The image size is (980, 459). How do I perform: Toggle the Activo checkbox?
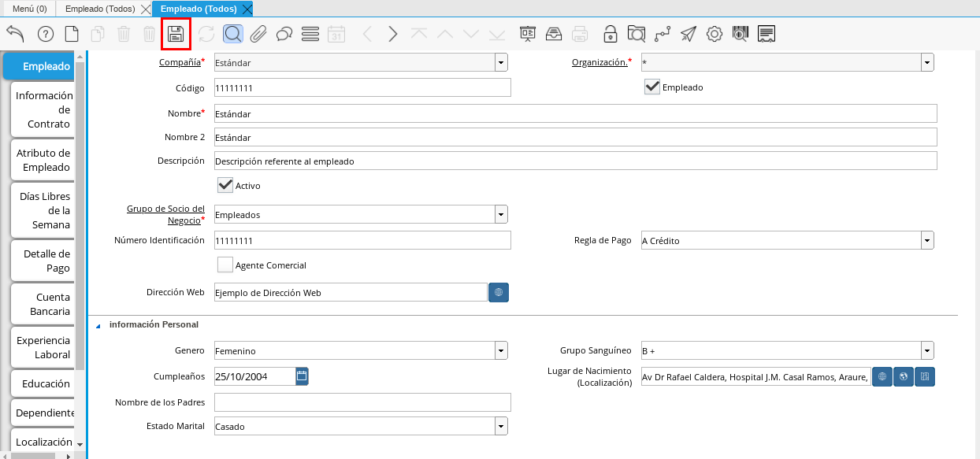225,185
